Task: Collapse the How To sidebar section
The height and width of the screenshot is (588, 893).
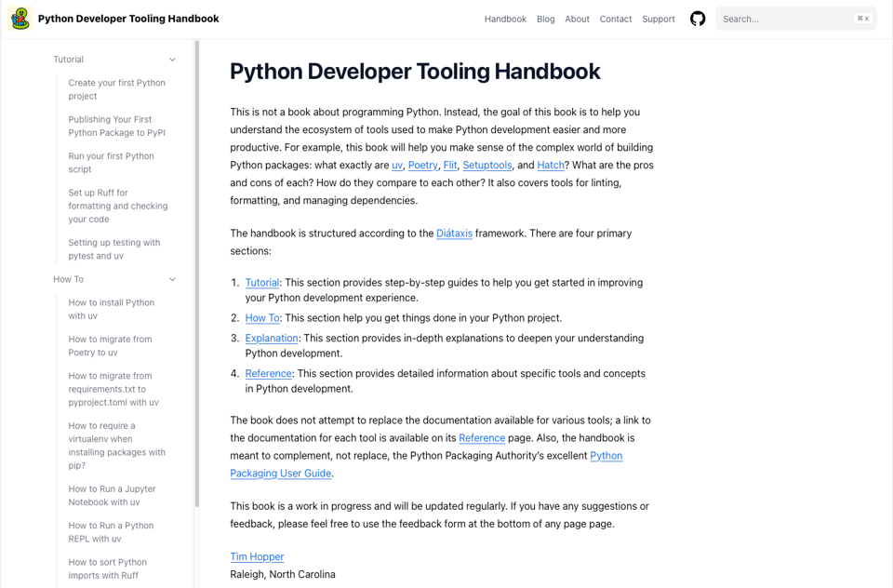Action: click(x=172, y=279)
